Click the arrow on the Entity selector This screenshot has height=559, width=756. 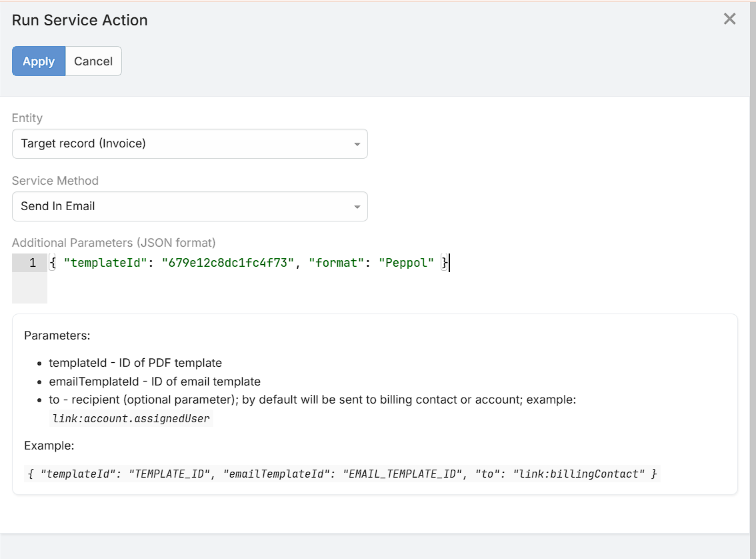[357, 144]
